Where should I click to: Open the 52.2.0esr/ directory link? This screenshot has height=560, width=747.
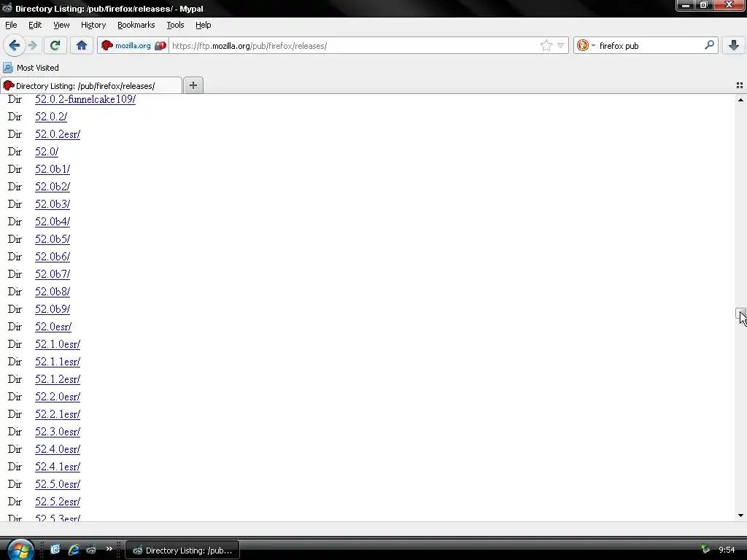coord(58,397)
